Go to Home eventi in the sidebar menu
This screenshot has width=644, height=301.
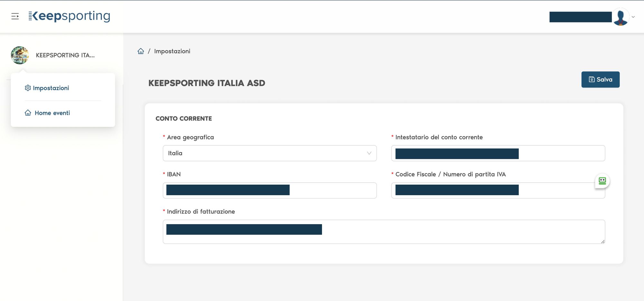pyautogui.click(x=52, y=113)
